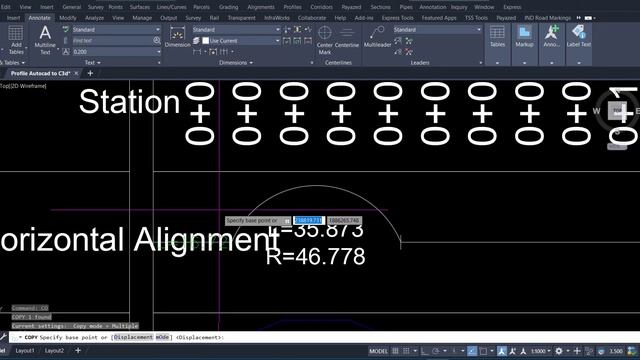Viewport: 640px width, 360px height.
Task: Expand the Text panel
Action: point(93,62)
